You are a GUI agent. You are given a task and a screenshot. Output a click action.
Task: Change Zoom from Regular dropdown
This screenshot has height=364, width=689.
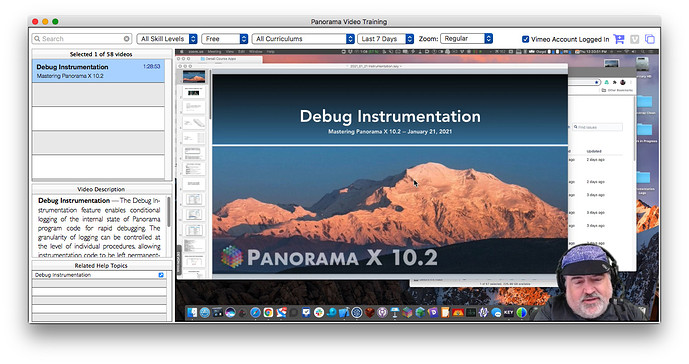pos(466,38)
